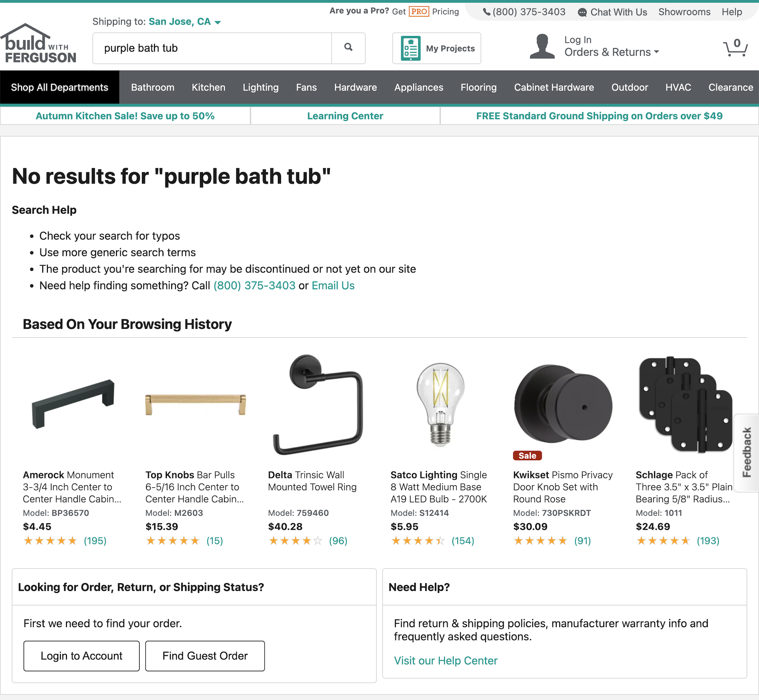Screen dimensions: 759x700
Task: Click the Build with Ferguson logo
Action: click(x=39, y=44)
